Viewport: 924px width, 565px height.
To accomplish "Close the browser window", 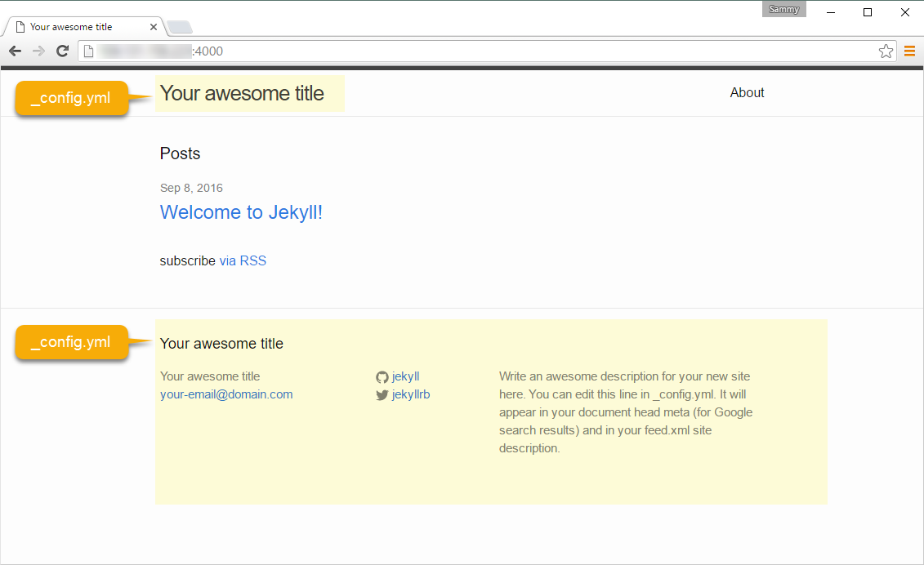I will [x=905, y=12].
